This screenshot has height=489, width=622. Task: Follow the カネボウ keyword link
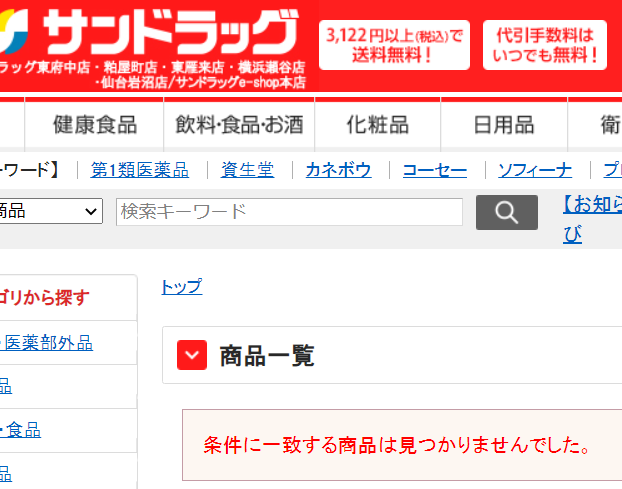pos(338,170)
